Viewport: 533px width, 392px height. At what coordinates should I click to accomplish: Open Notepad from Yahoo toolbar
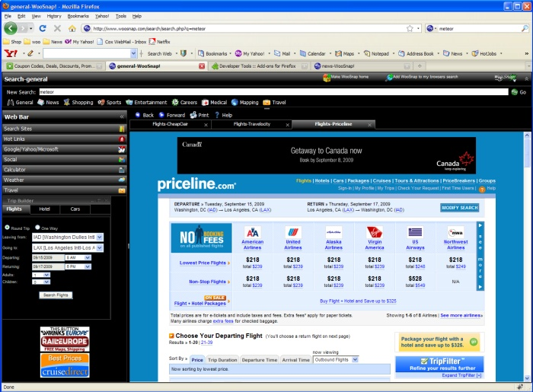[377, 54]
